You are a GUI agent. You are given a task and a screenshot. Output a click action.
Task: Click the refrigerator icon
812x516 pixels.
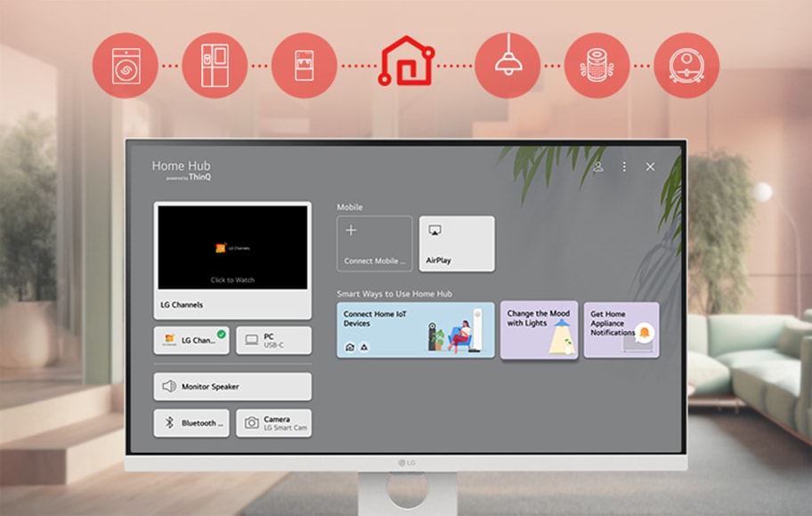pyautogui.click(x=215, y=65)
